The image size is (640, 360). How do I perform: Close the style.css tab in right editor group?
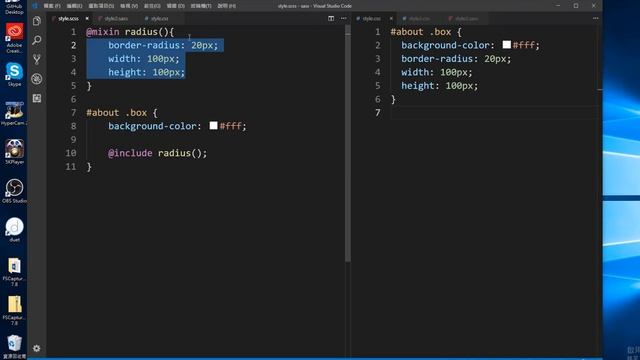click(391, 18)
